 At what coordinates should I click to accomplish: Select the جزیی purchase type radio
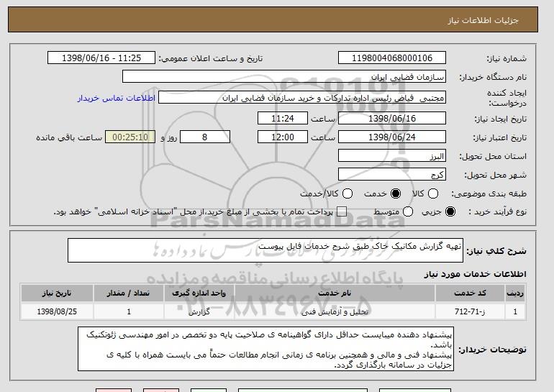coord(450,211)
